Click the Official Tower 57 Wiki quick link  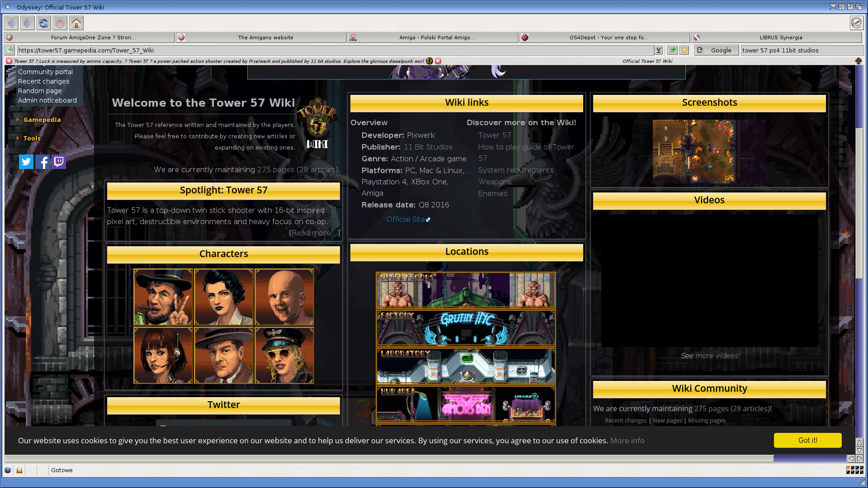[x=647, y=61]
